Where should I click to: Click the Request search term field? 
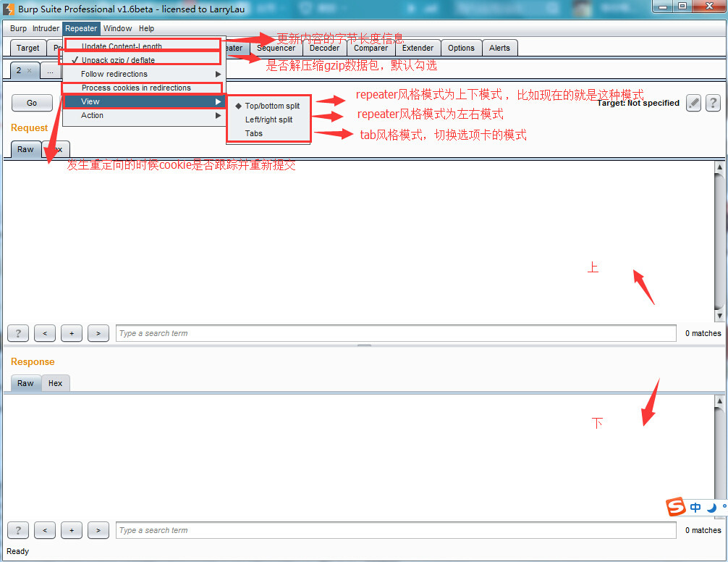click(396, 333)
